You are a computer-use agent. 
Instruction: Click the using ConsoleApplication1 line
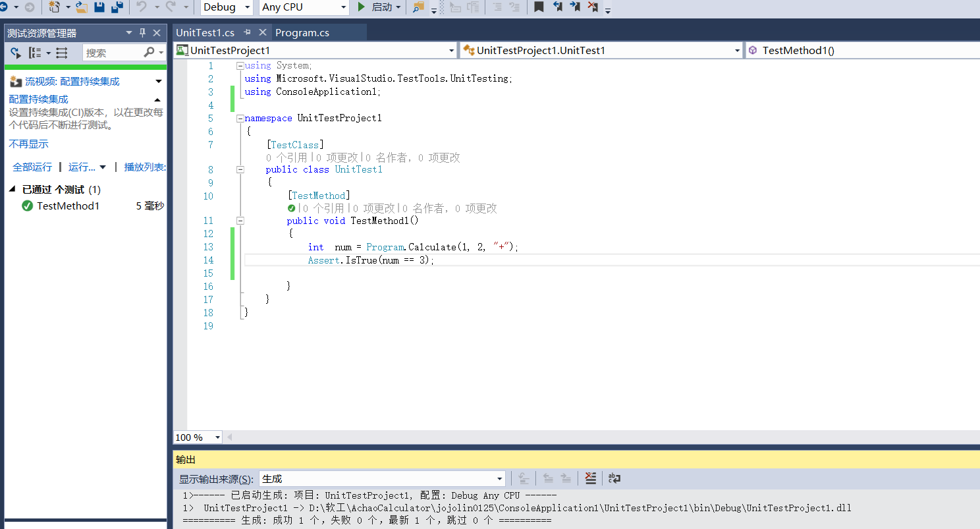point(313,92)
